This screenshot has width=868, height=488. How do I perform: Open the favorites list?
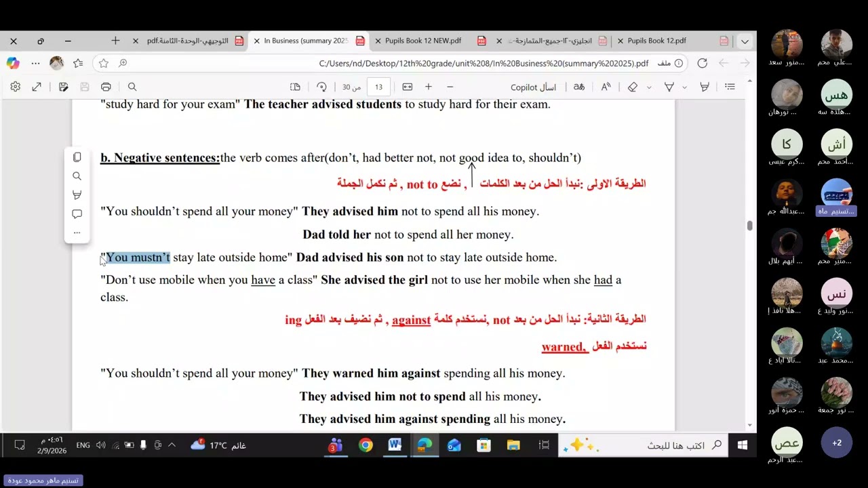point(78,63)
